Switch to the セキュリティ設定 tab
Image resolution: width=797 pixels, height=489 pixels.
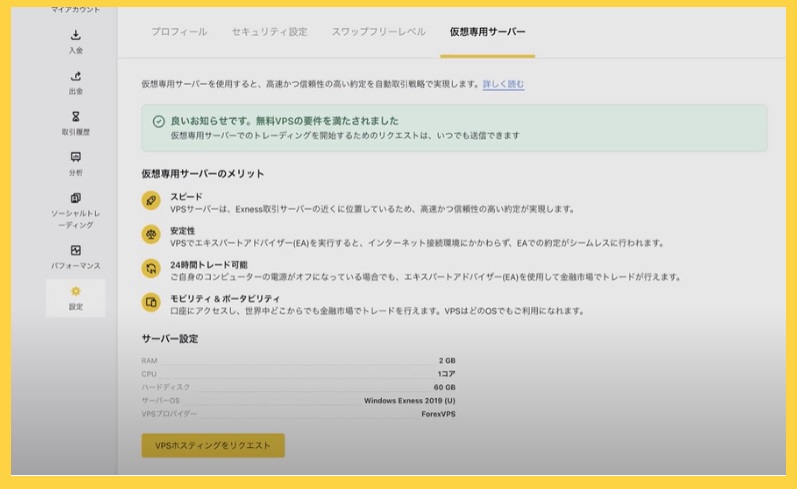click(x=269, y=32)
